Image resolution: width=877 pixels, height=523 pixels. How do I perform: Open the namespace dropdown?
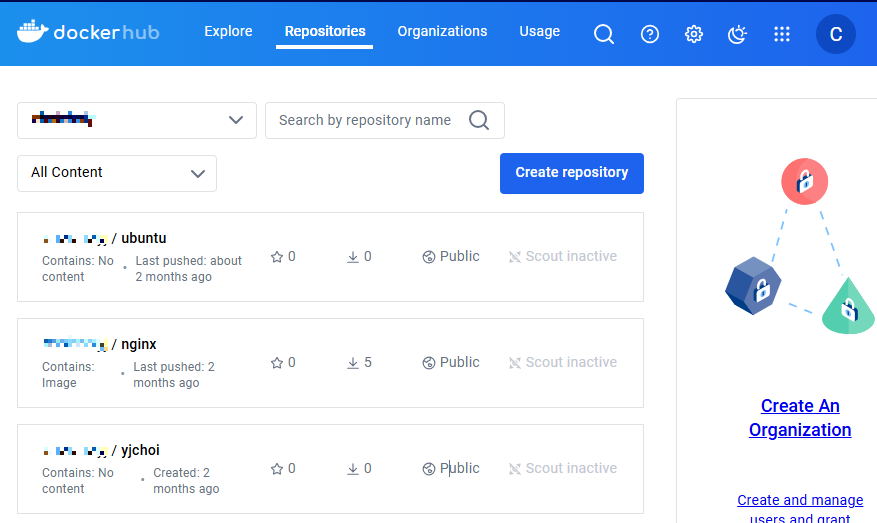coord(137,120)
